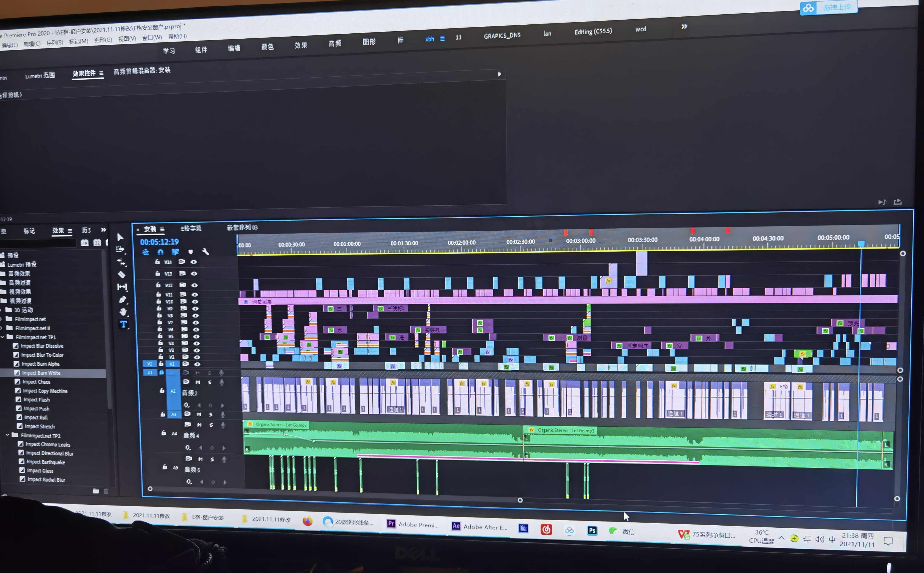Select the Razor tool

click(x=122, y=274)
